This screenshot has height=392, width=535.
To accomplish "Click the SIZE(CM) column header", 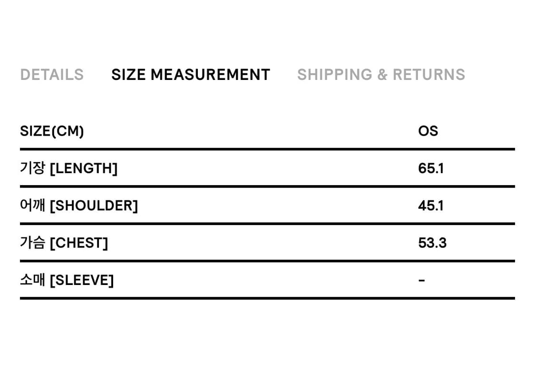I will 52,131.
